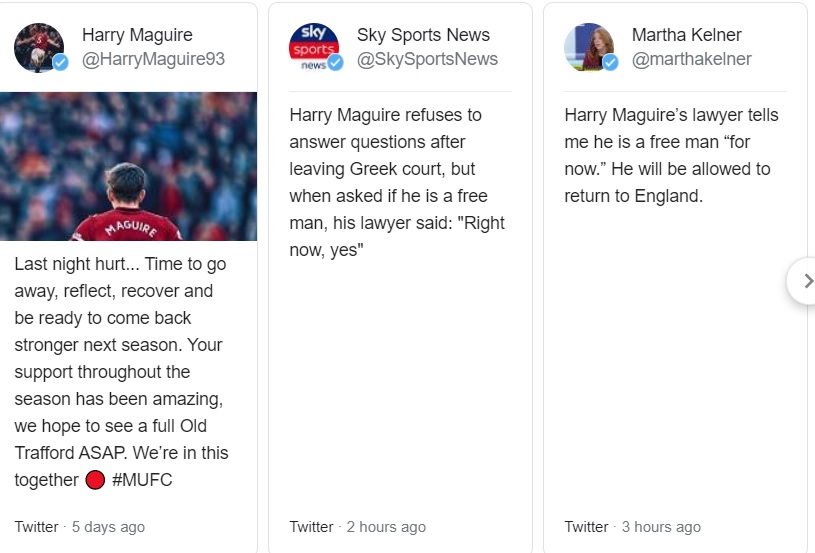Click the "Twitter · 5 days ago" source label
815x553 pixels.
(79, 526)
